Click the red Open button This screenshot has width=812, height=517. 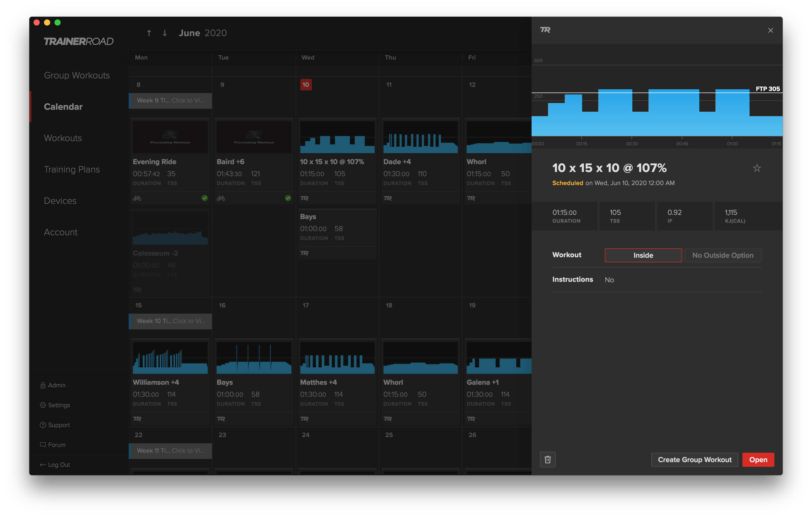click(x=758, y=460)
